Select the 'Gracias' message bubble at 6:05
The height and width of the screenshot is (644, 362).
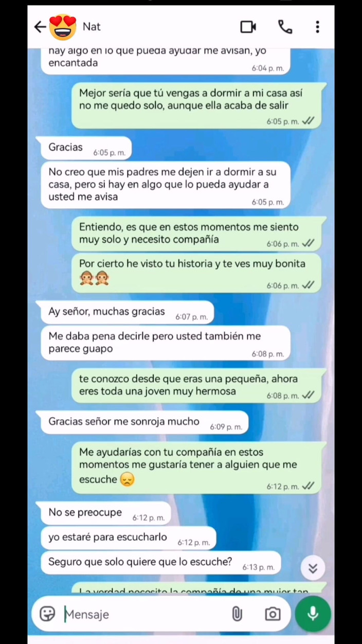[x=86, y=148]
